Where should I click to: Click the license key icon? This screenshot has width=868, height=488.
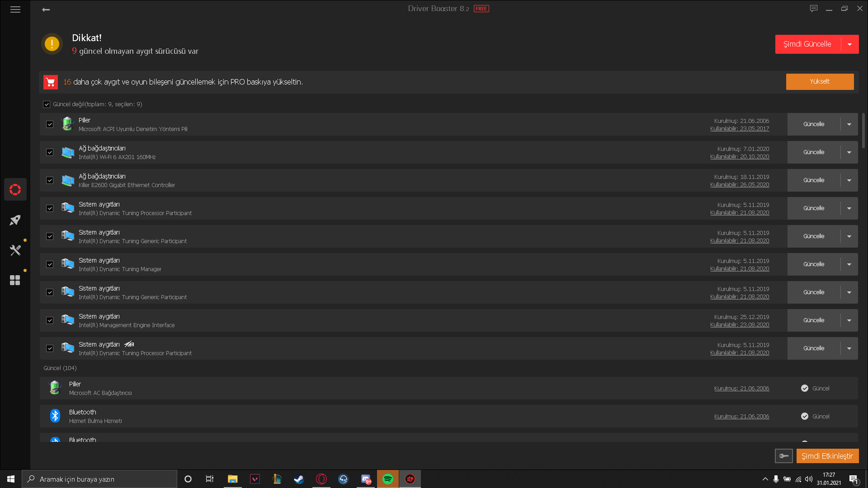(783, 456)
